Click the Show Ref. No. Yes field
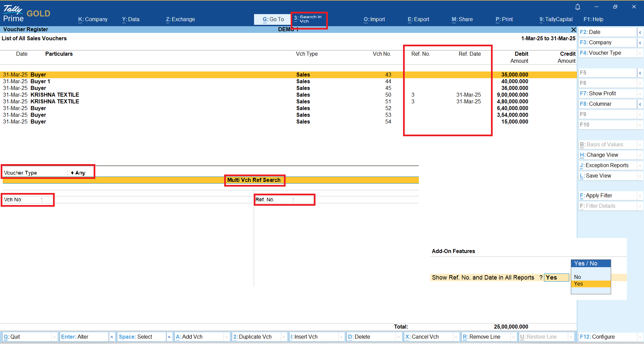The height and width of the screenshot is (344, 644). (x=556, y=278)
